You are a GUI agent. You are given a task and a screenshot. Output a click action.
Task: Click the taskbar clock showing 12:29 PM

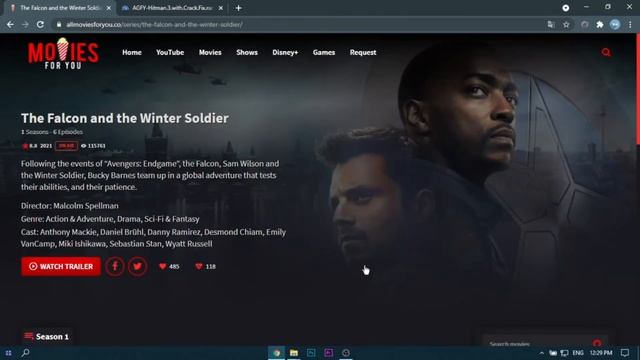click(601, 353)
